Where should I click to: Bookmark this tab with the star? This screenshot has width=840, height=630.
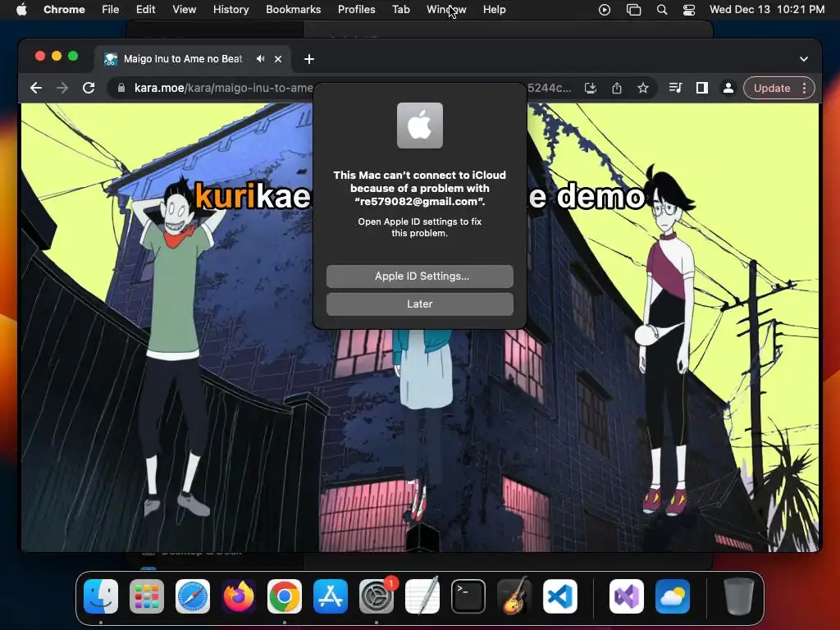tap(643, 88)
